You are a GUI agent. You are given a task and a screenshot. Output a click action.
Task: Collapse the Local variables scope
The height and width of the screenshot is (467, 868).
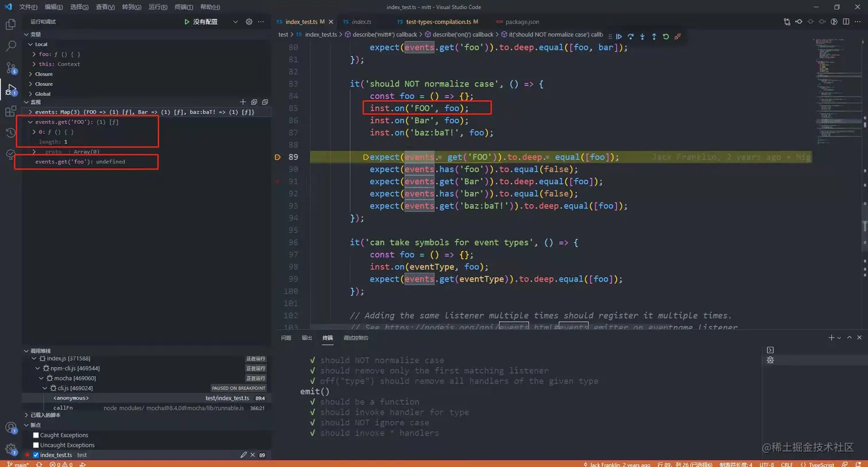(30, 44)
